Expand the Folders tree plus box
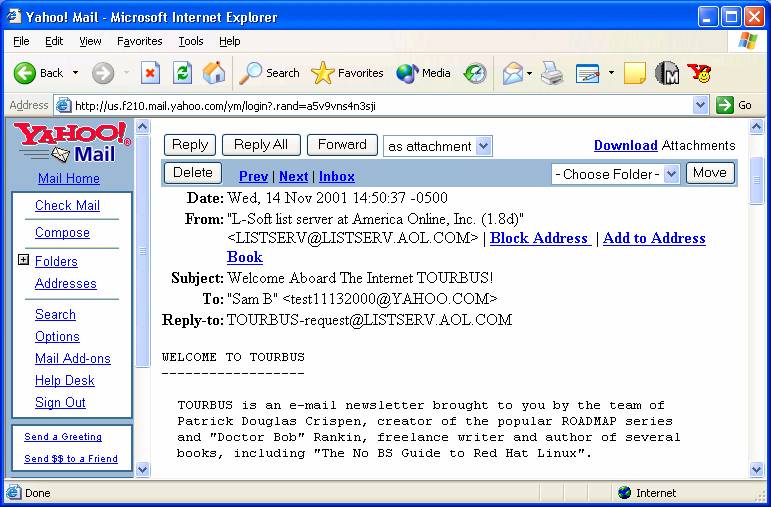The image size is (771, 507). click(23, 260)
